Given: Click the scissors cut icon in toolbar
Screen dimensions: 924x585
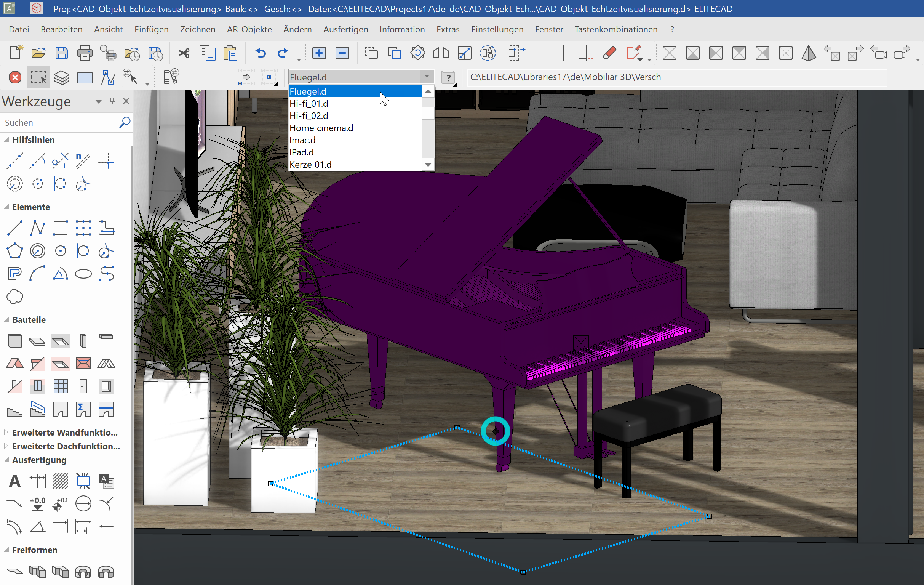Looking at the screenshot, I should coord(183,53).
